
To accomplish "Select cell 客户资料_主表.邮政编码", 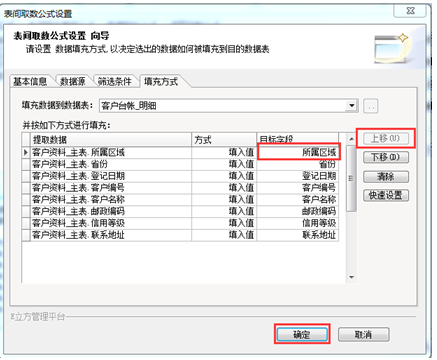I will (111, 211).
